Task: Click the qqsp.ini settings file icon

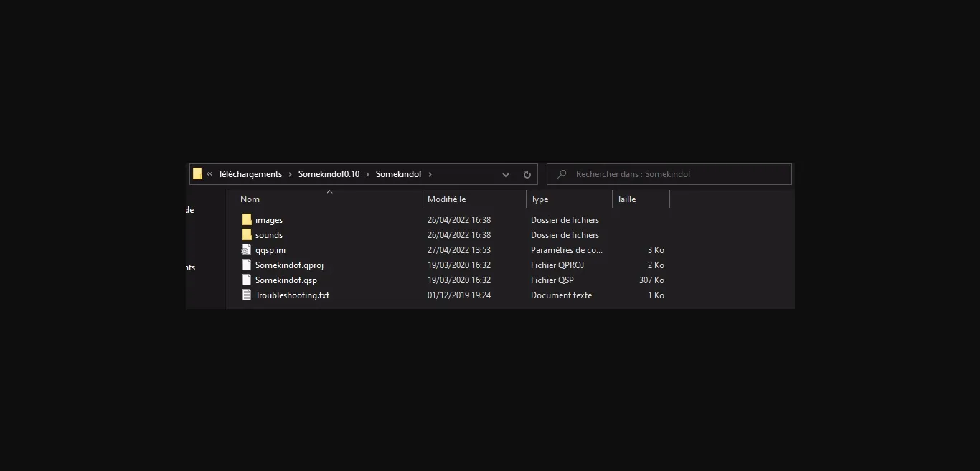Action: [x=247, y=250]
